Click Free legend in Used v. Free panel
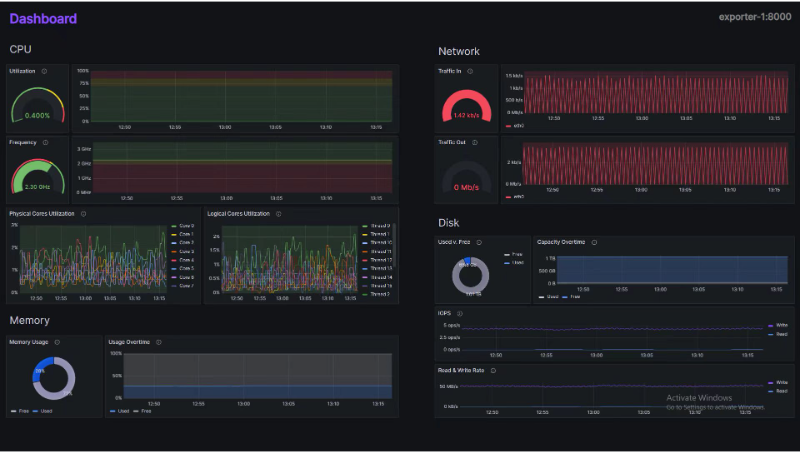 pyautogui.click(x=513, y=255)
